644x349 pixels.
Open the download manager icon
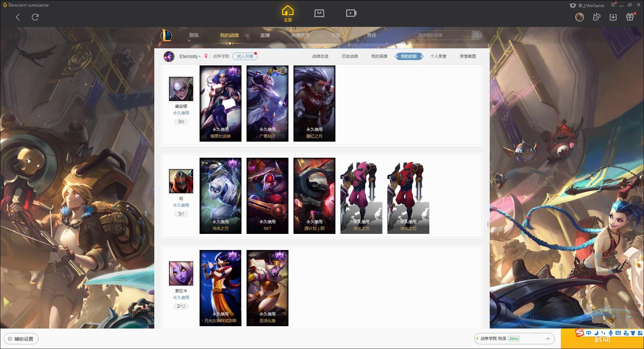coord(613,17)
